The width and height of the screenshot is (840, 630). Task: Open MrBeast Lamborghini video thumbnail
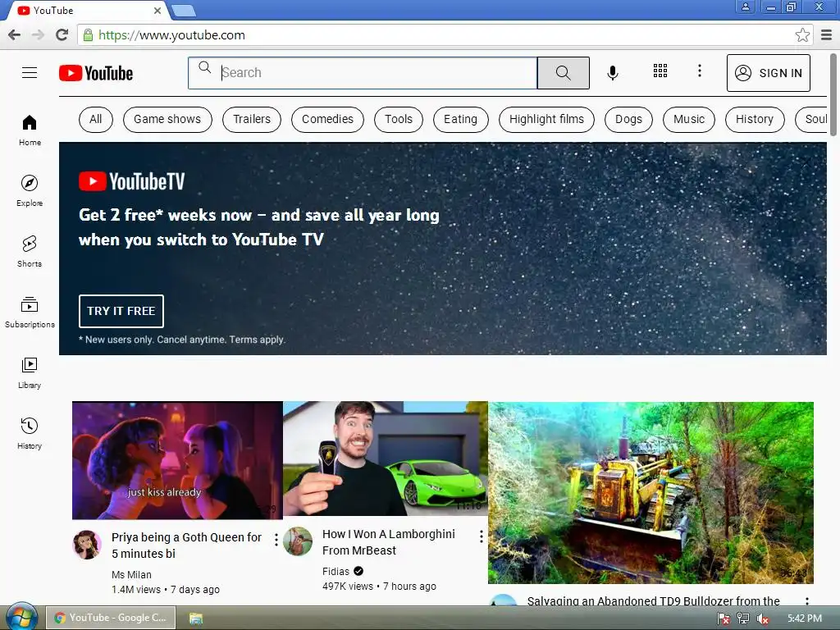coord(386,459)
